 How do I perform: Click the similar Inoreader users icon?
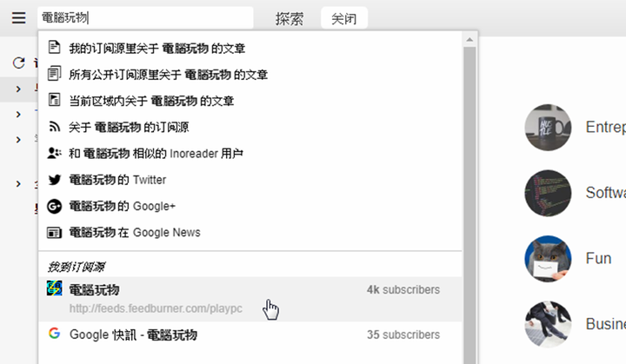tap(54, 153)
